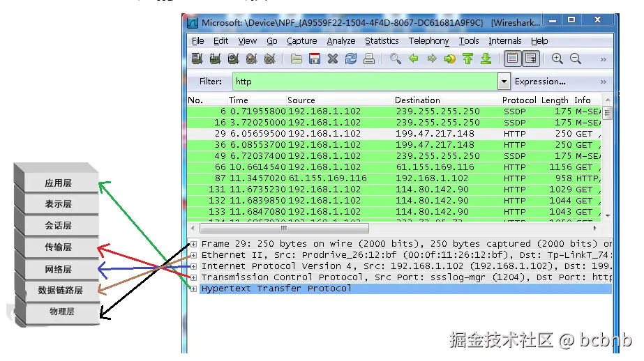
Task: Click the http display filter field
Action: 365,82
